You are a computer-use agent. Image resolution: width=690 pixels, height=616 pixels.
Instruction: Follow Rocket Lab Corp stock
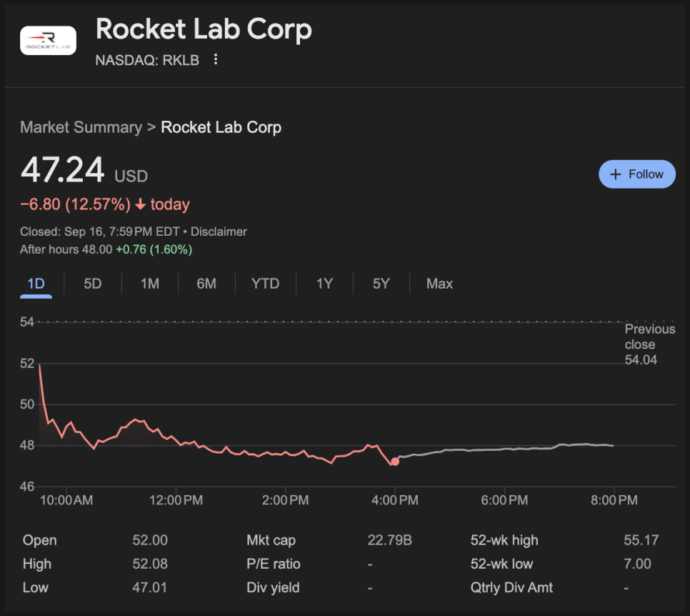tap(636, 174)
